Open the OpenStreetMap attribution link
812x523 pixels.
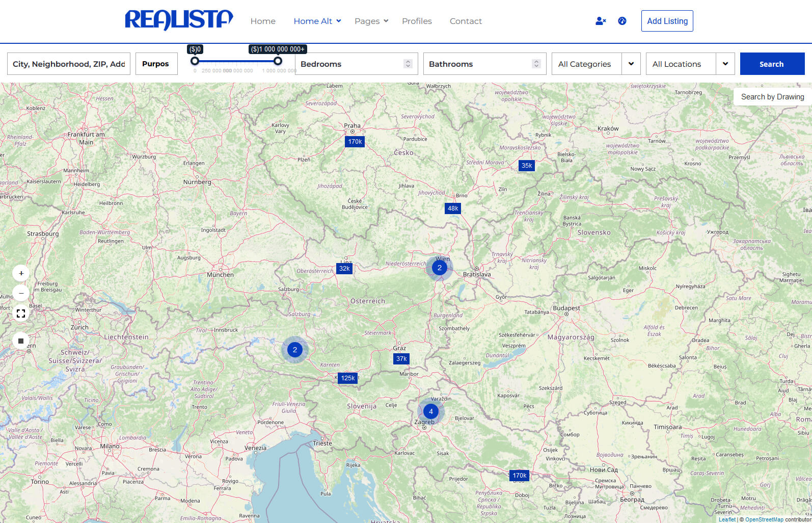point(764,519)
